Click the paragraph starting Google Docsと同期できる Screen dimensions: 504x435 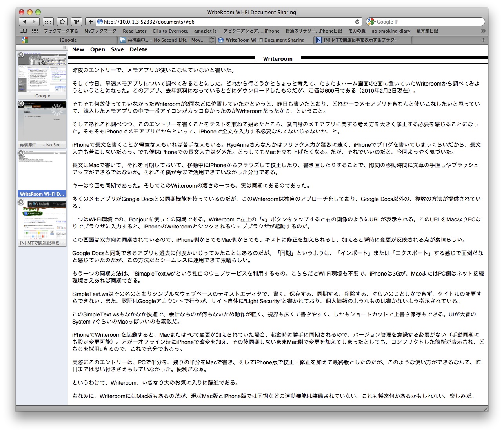pos(278,257)
